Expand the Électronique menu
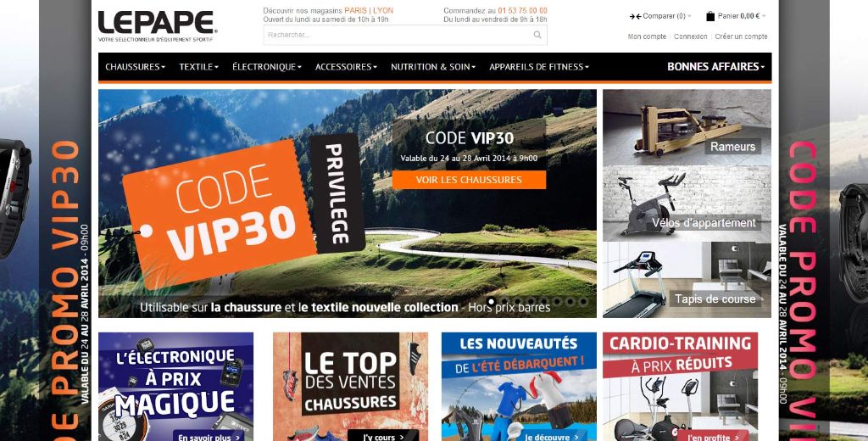868x441 pixels. coord(267,66)
